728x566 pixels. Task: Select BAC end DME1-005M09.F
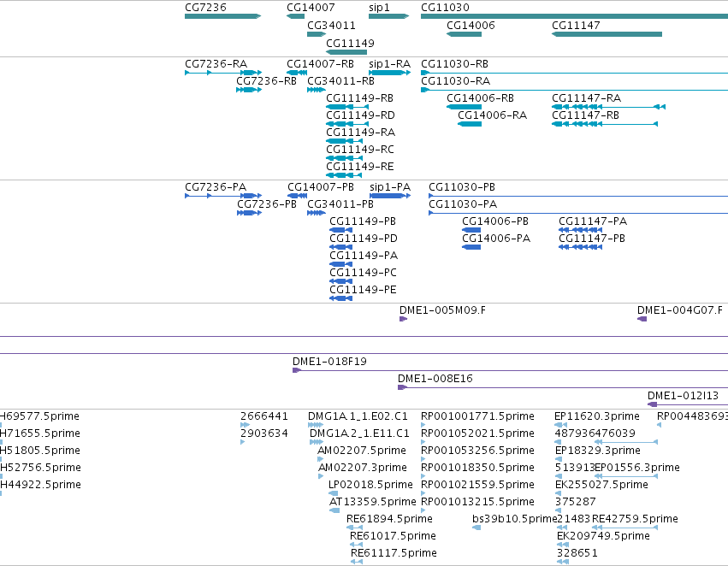point(442,310)
